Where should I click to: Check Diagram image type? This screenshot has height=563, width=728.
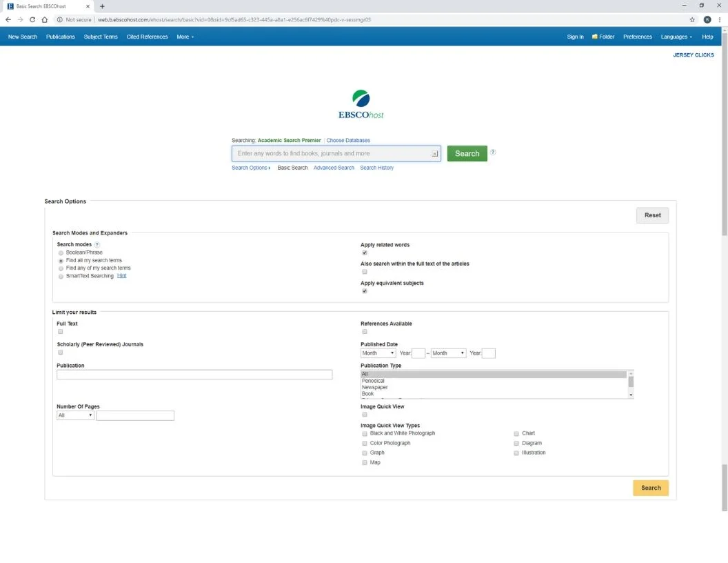(x=516, y=443)
